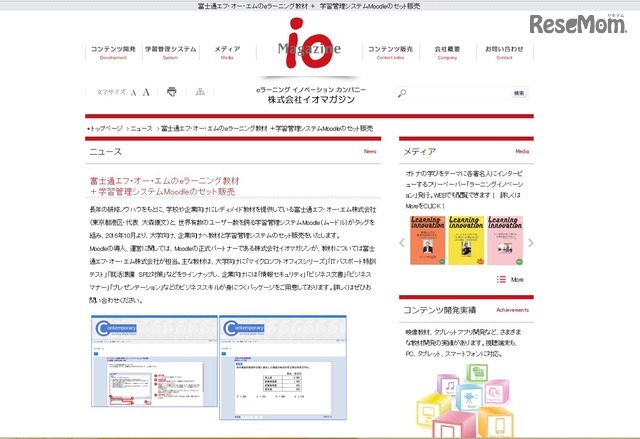Screen dimensions: 640x439
Task: Click the メディア sidebar heading
Action: click(x=420, y=152)
